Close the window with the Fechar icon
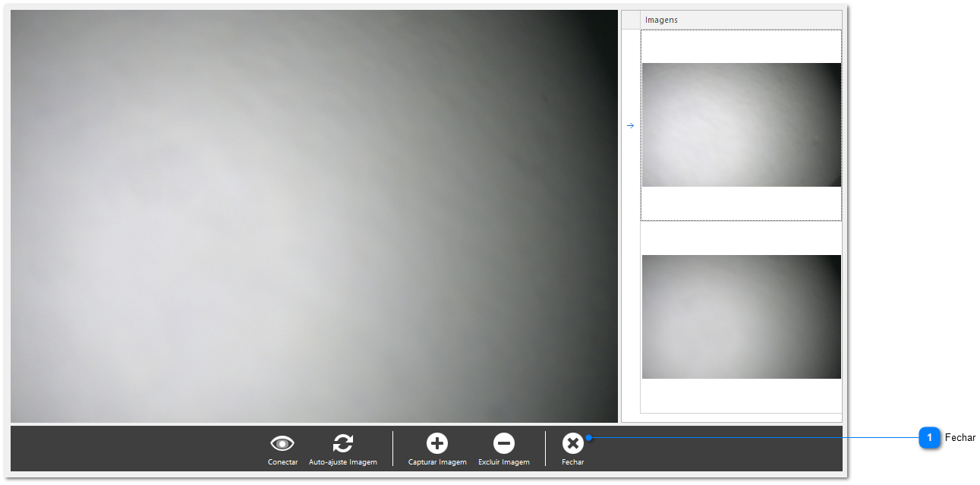This screenshot has height=485, width=980. point(572,443)
